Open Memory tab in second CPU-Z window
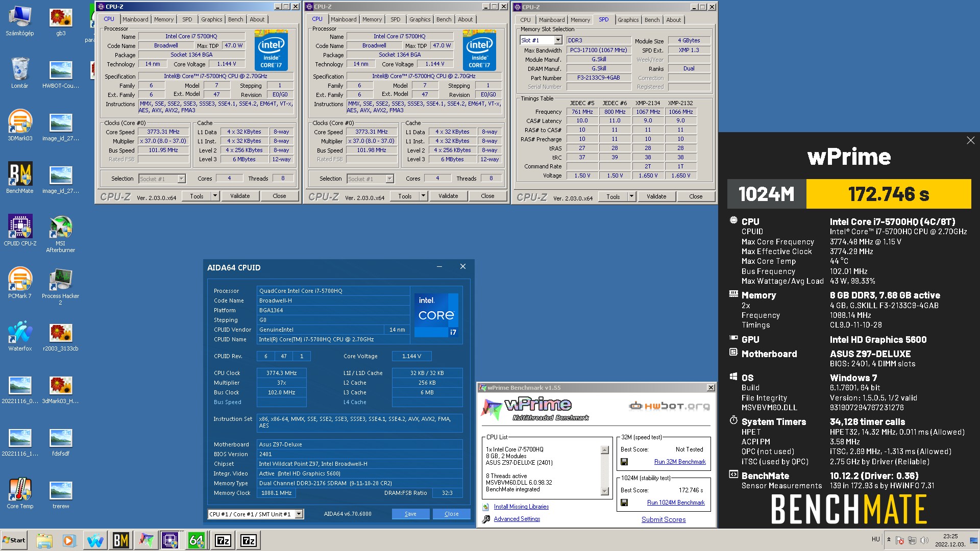This screenshot has height=551, width=980. pos(372,19)
